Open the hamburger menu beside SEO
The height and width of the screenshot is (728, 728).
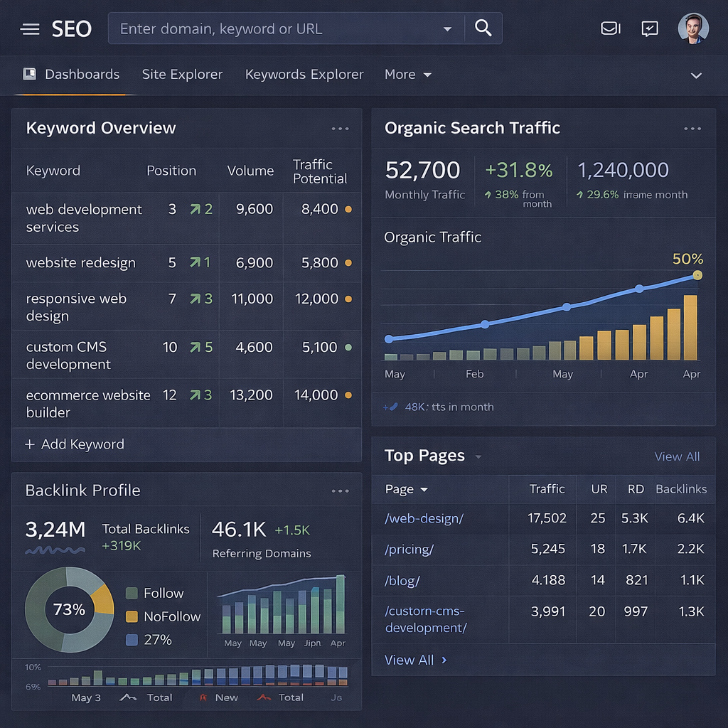30,29
